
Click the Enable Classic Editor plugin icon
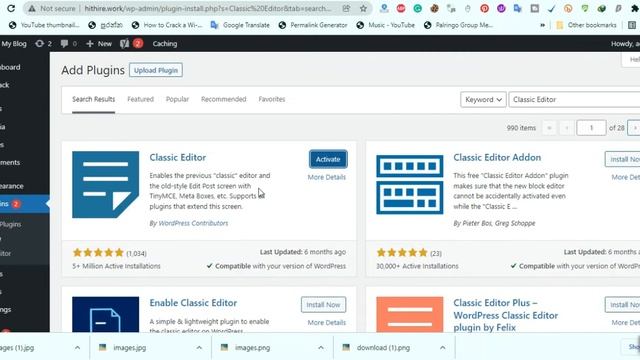click(x=106, y=314)
